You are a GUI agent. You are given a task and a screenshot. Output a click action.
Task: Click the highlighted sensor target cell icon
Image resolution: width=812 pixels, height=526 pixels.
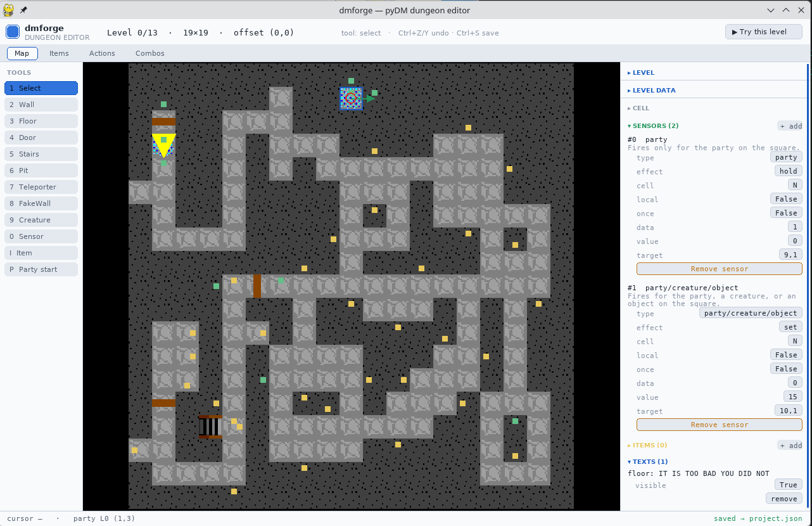[x=351, y=98]
